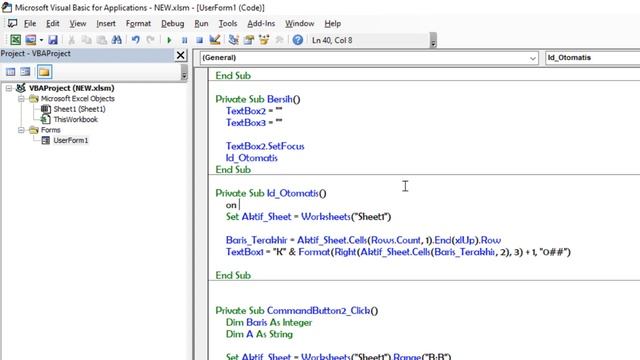Click the 'Ln 40, Col 8' position indicator
Image resolution: width=640 pixels, height=360 pixels.
tap(332, 40)
